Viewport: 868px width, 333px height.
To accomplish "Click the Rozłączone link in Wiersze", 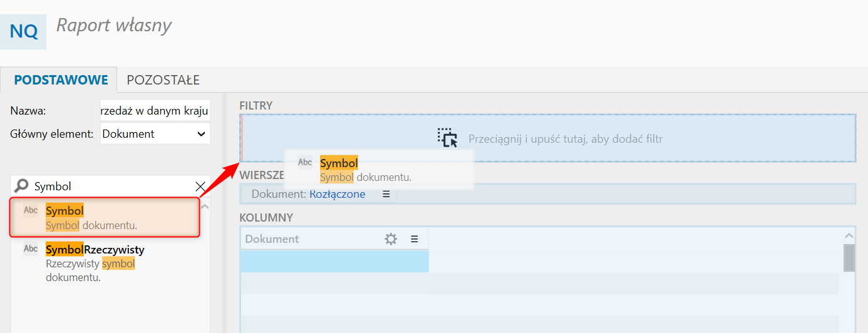I will pos(337,194).
